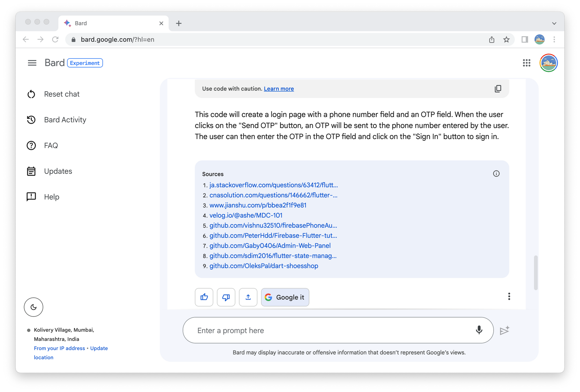Bookmark this page with star icon

506,39
